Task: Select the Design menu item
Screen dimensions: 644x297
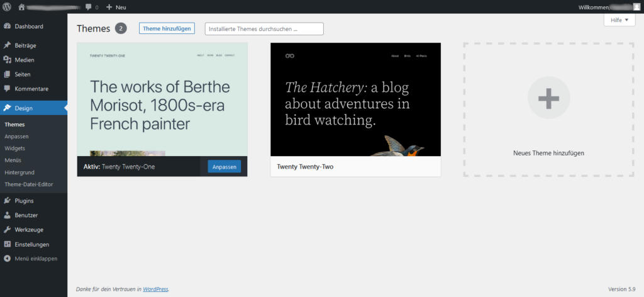Action: 34,108
